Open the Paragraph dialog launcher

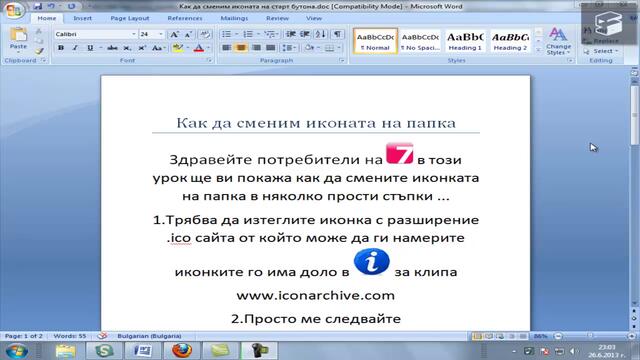(342, 60)
